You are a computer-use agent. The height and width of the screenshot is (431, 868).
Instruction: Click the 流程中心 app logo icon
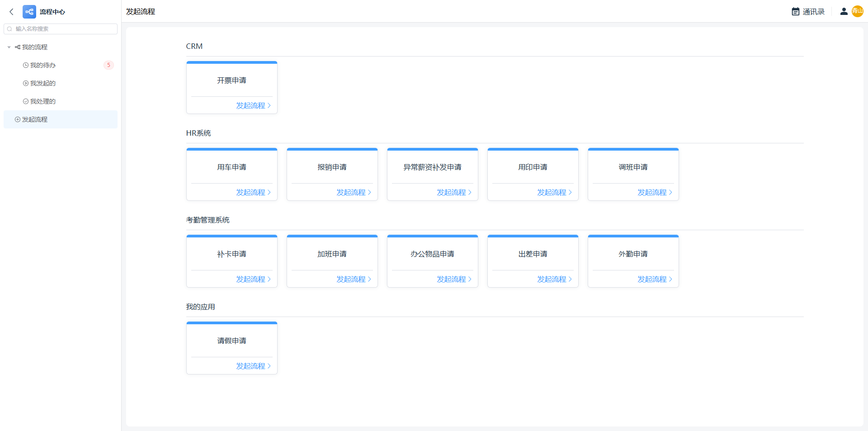coord(29,12)
